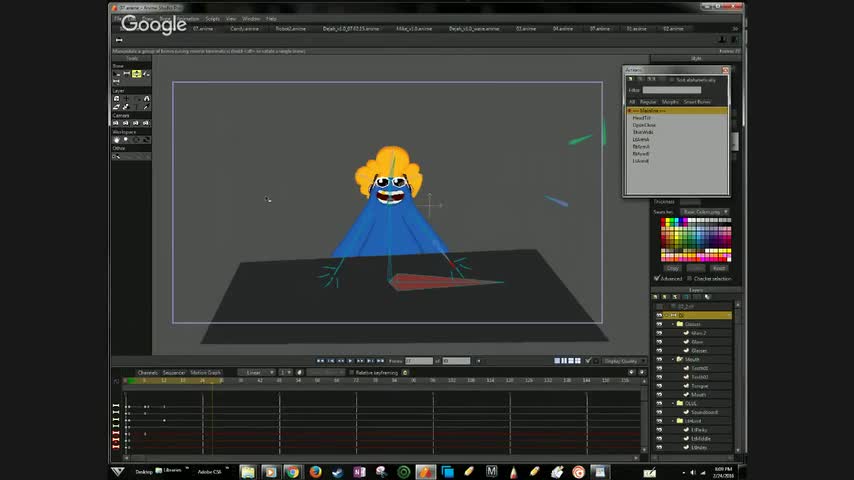Click the lock icon beside Relative keyframing
This screenshot has height=480, width=854.
tap(405, 373)
